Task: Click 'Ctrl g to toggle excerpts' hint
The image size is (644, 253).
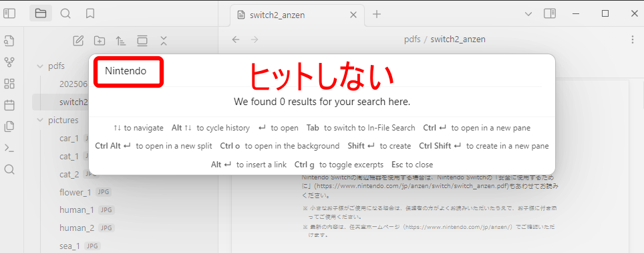Action: pyautogui.click(x=339, y=165)
